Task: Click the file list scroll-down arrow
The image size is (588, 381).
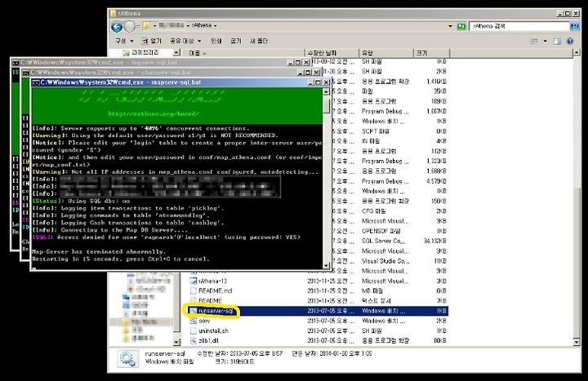Action: click(x=577, y=341)
